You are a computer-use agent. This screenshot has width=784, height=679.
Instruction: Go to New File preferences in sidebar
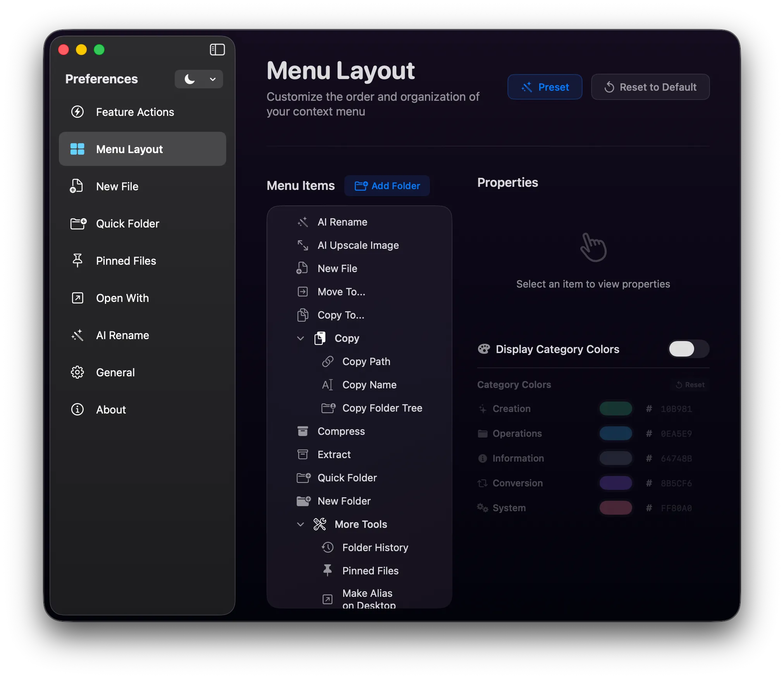click(x=143, y=186)
